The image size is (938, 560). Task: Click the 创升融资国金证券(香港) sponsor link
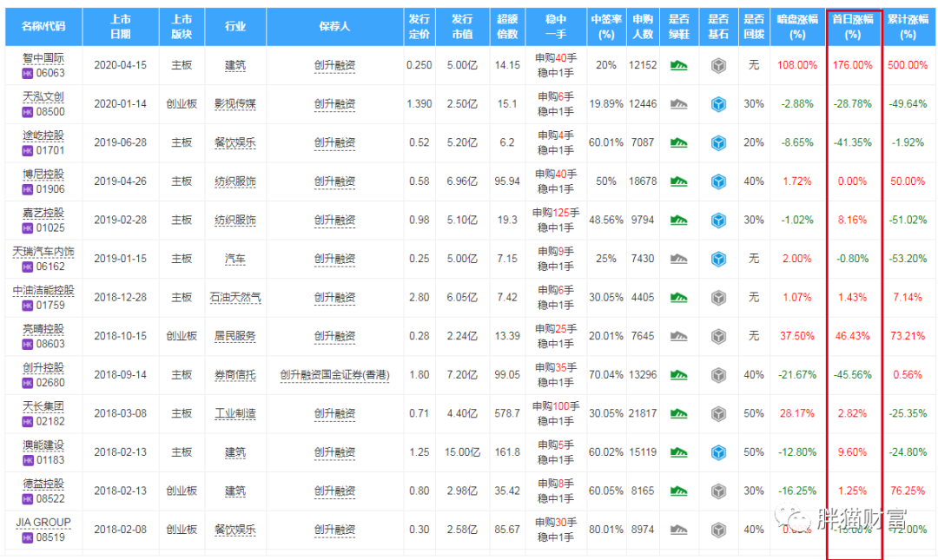tap(334, 373)
